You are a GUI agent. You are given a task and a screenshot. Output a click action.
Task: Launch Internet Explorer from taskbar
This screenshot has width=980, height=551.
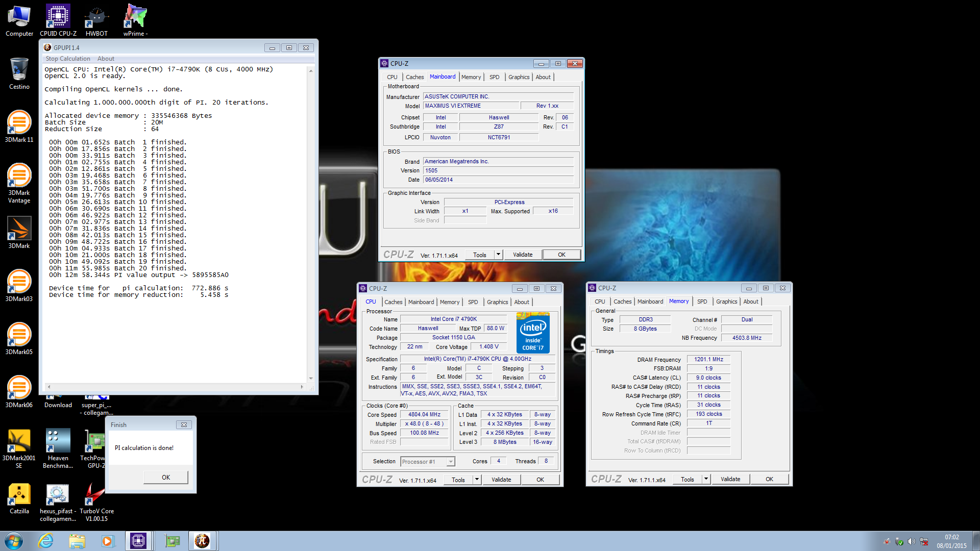click(46, 541)
